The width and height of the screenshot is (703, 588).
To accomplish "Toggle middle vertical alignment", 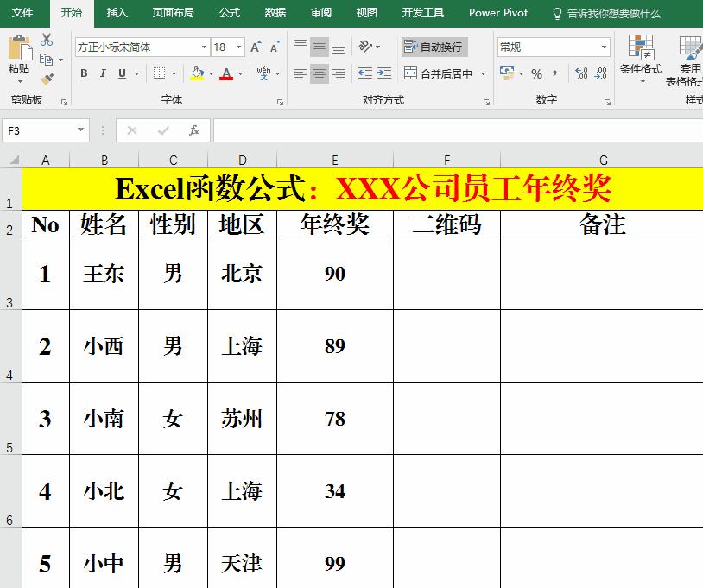I will (x=320, y=47).
